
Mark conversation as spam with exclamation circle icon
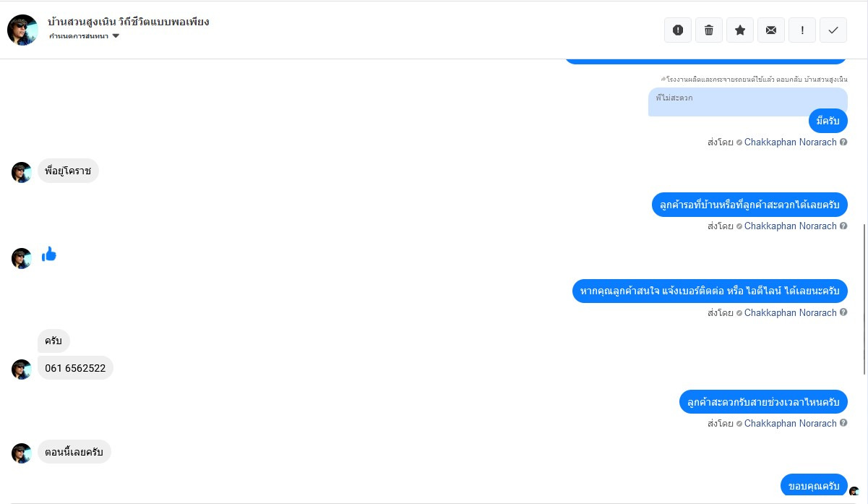(677, 30)
